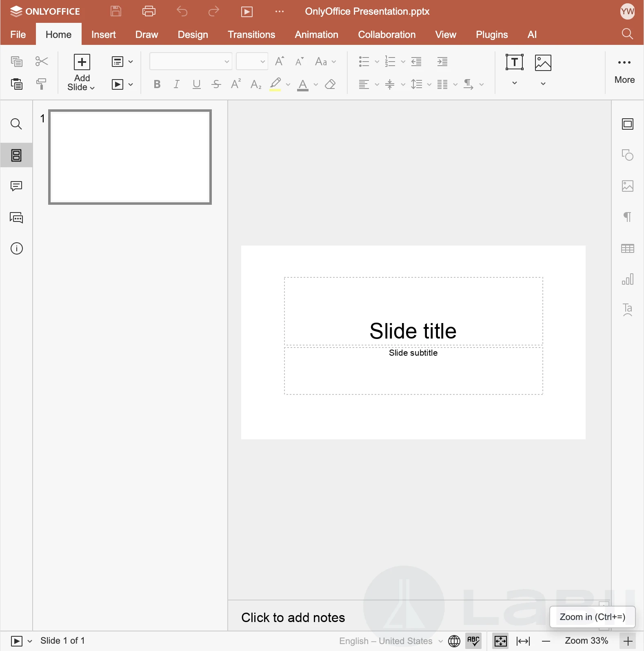Image resolution: width=644 pixels, height=651 pixels.
Task: Toggle Bold formatting
Action: pos(157,84)
